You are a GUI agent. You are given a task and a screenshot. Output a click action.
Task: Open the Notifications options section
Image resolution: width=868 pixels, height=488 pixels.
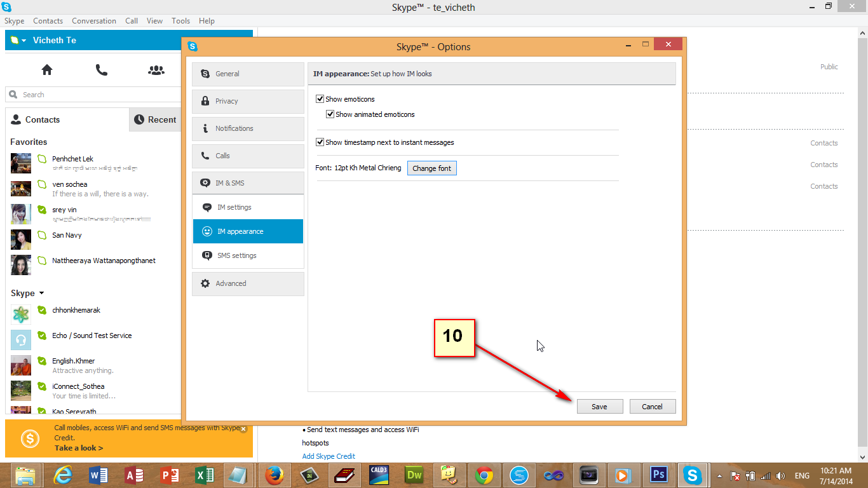(248, 128)
